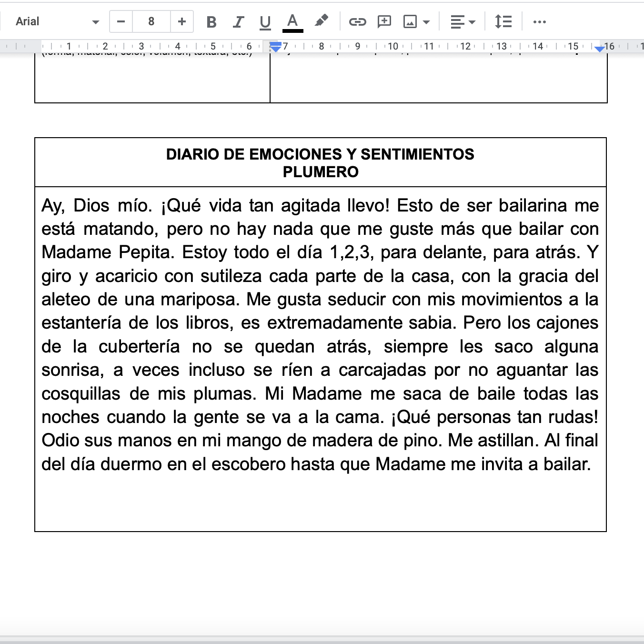Click the final words 'invita a bailar.'
The image size is (644, 644).
pos(536,464)
